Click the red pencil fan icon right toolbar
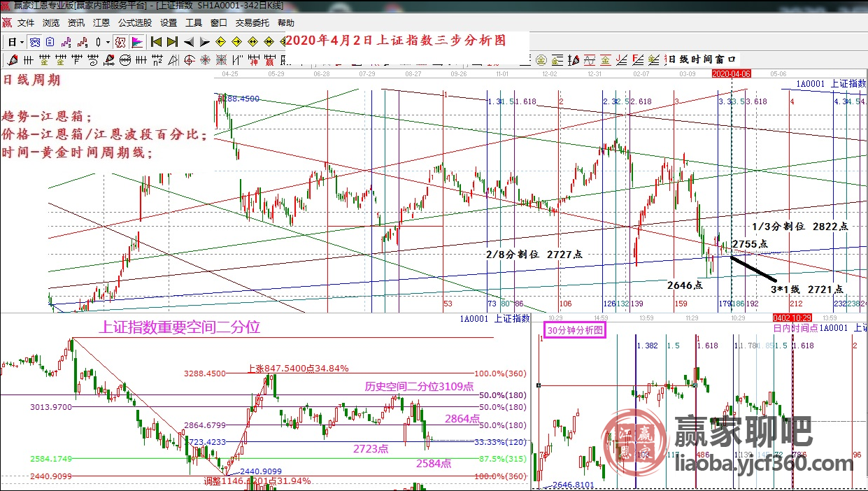Screen dimensions: 868x491 pyautogui.click(x=574, y=59)
